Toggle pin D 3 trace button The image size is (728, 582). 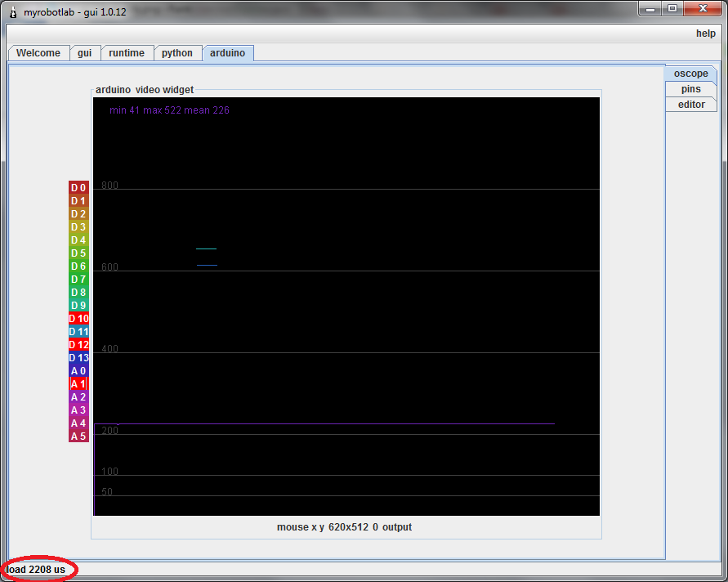[x=78, y=226]
